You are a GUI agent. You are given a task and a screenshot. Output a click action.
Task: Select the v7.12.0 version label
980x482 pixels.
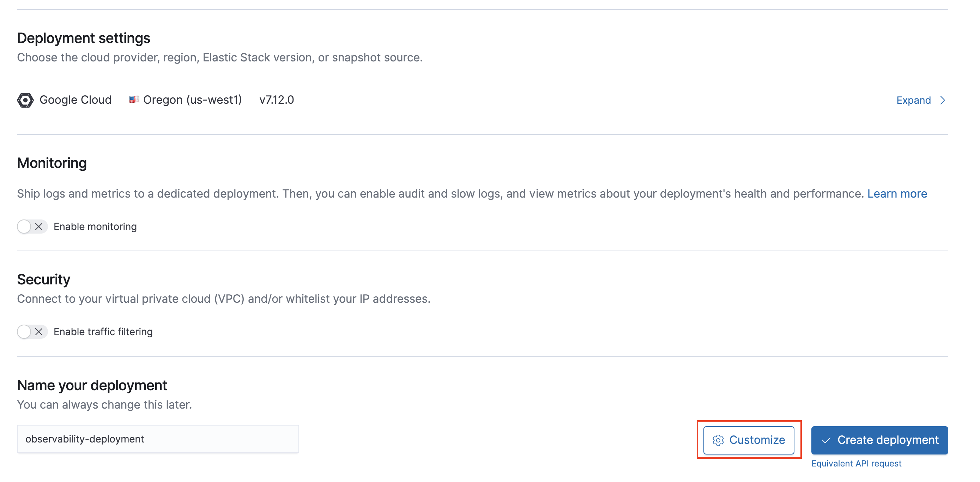277,100
